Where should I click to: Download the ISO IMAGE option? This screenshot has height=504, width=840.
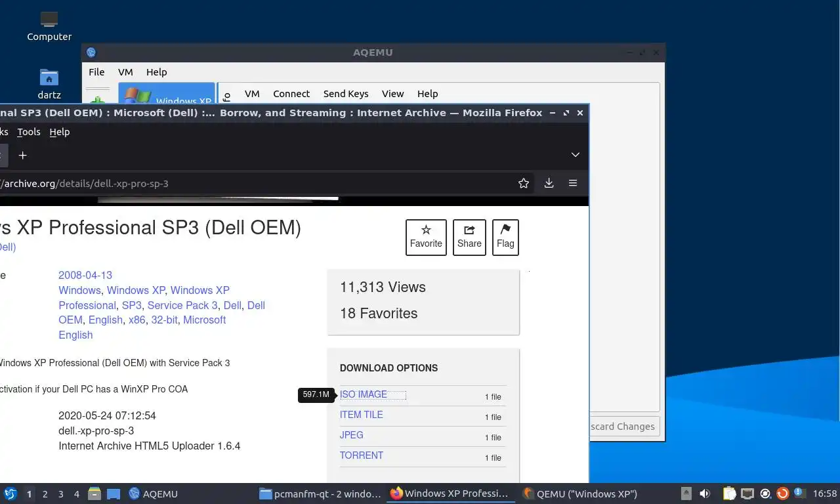[364, 394]
